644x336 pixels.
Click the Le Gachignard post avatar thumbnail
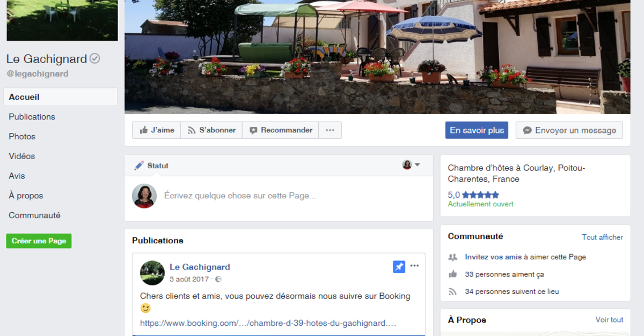(x=152, y=273)
